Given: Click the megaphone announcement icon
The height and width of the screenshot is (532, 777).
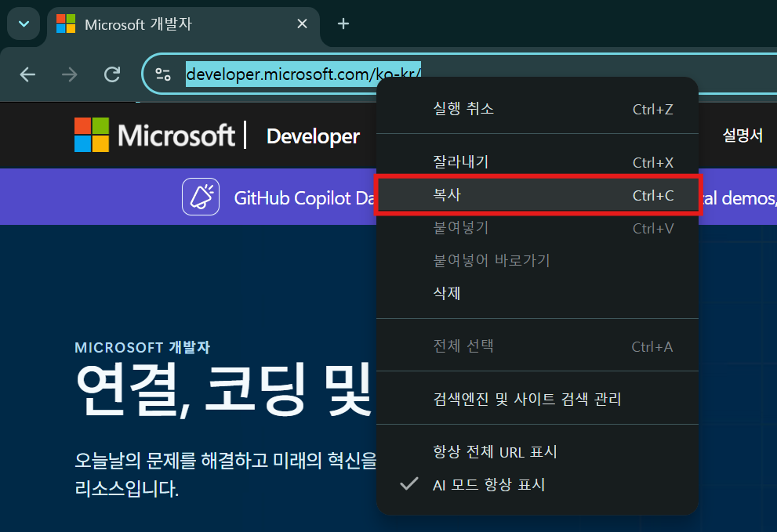Looking at the screenshot, I should 201,197.
